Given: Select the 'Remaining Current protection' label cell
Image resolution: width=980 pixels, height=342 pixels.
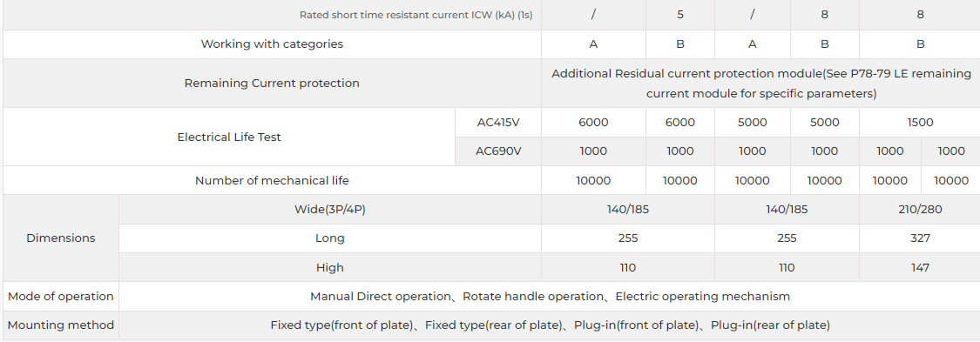Looking at the screenshot, I should click(272, 83).
